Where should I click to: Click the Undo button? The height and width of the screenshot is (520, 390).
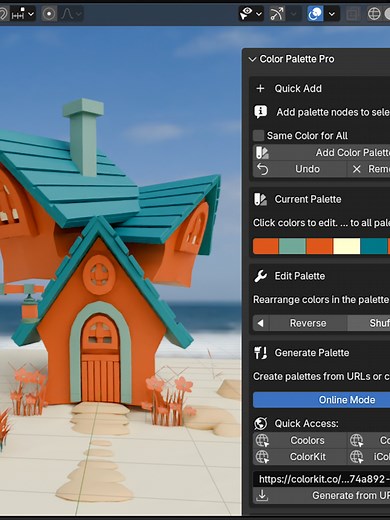tap(299, 169)
